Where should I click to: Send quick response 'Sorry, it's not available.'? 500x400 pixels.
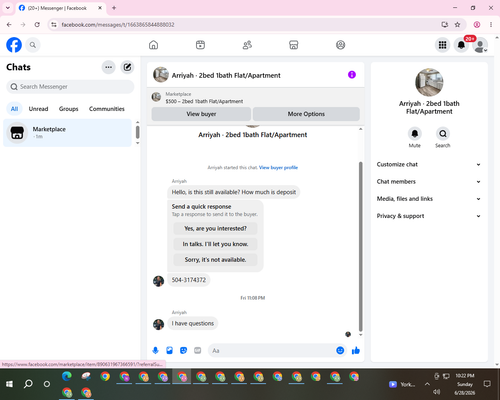pos(215,260)
